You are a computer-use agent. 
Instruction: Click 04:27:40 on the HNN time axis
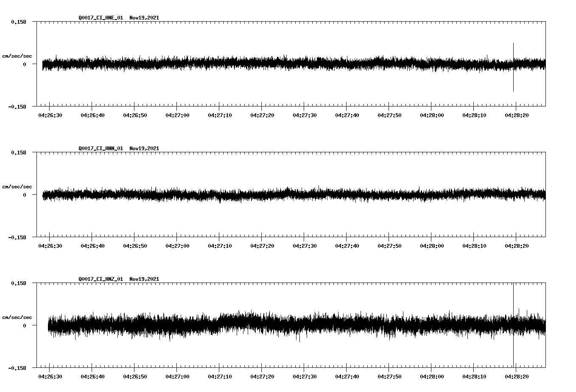(347, 246)
